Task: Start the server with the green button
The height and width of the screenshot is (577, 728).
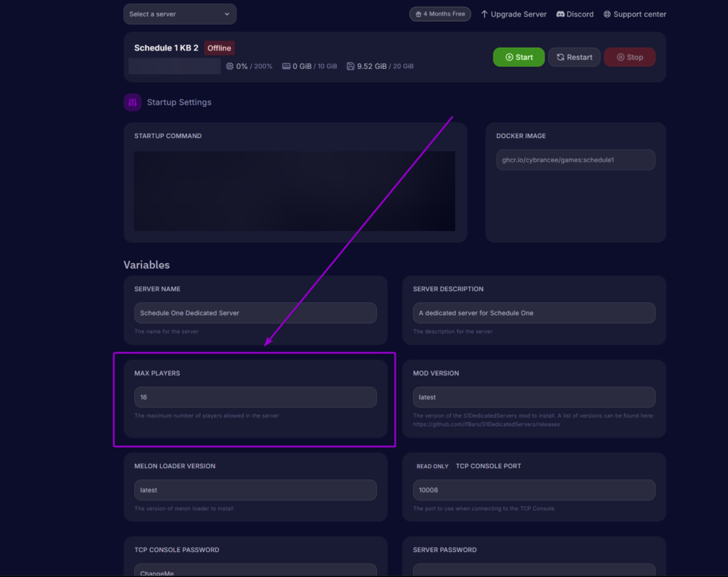Action: (518, 57)
